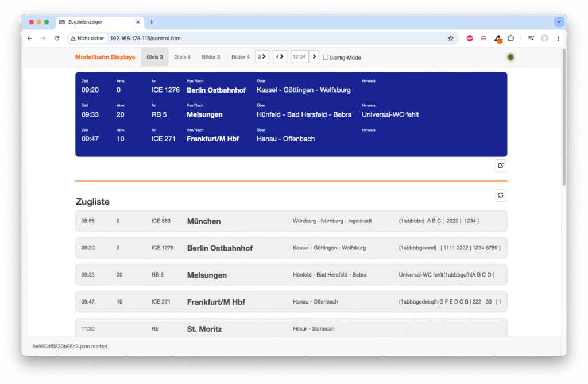Click the red list extension icon
The image size is (588, 384).
tap(483, 39)
